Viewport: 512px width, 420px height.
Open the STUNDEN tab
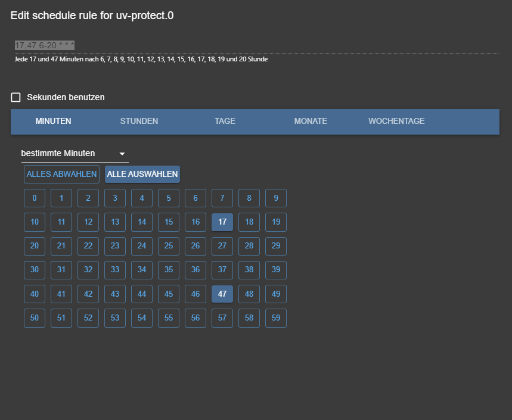click(x=139, y=121)
